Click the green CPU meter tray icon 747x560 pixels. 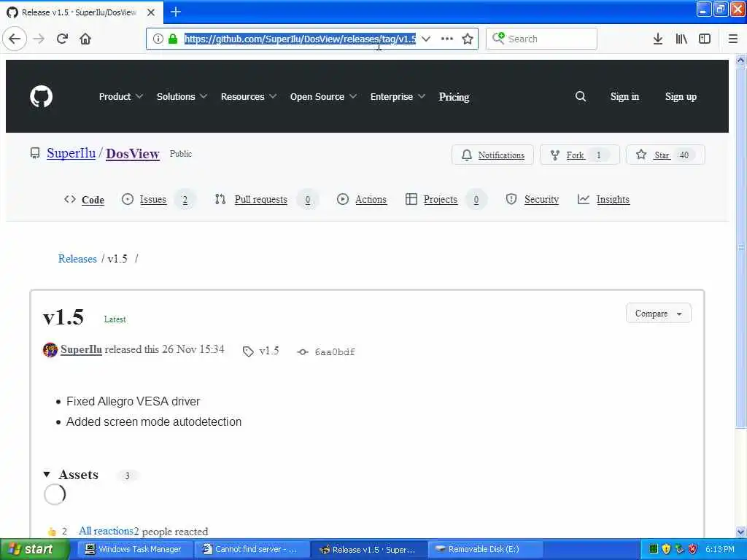point(654,549)
